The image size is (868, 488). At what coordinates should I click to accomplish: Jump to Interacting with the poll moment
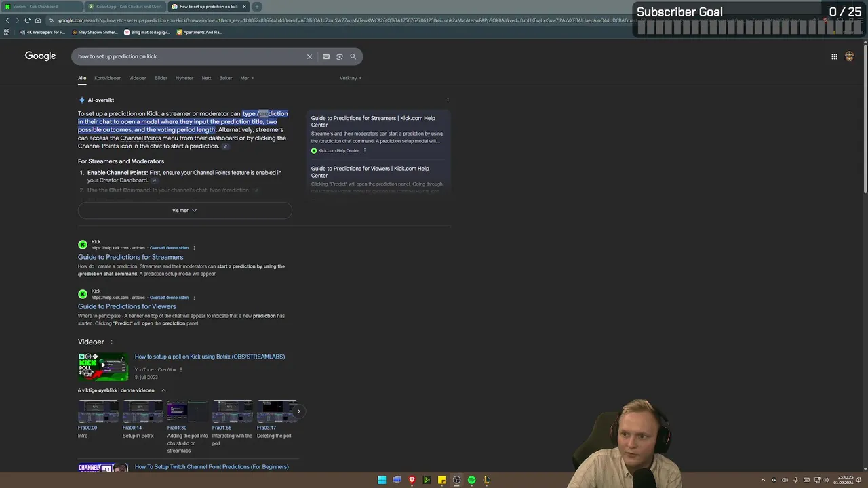(233, 411)
